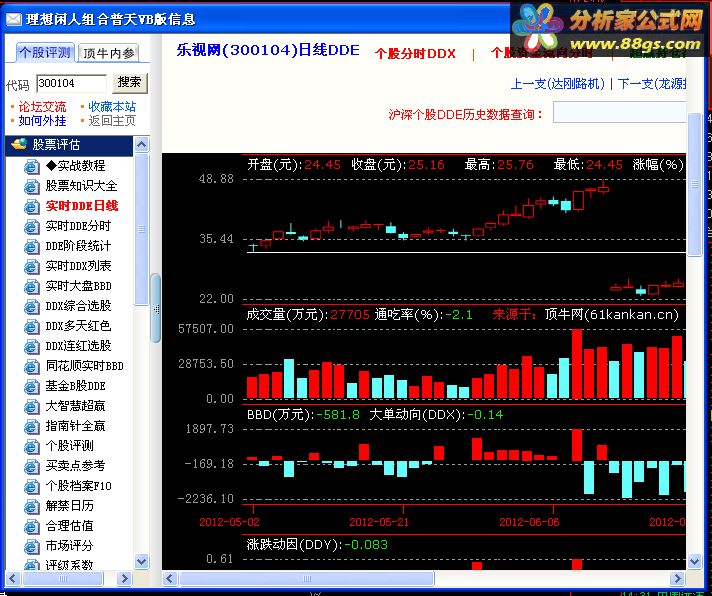Click the 2012-05-21 date marker
Viewport: 712px width, 596px height.
(379, 522)
